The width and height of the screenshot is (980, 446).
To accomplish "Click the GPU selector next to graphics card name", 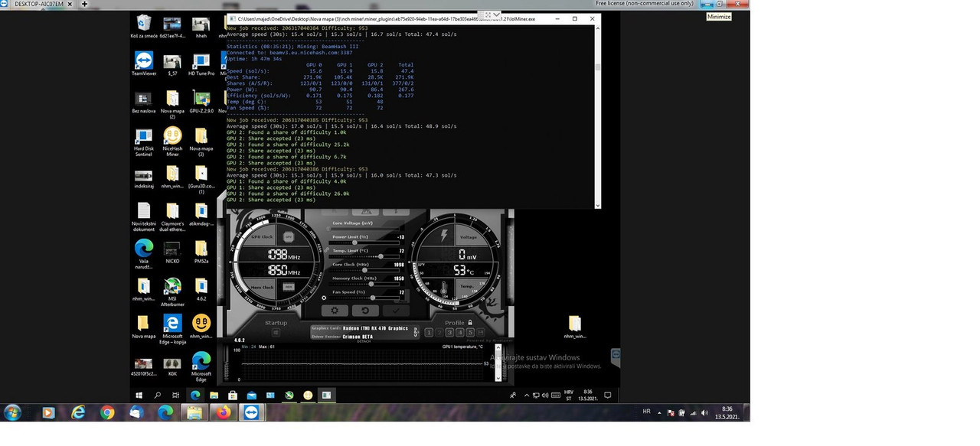I will [416, 332].
